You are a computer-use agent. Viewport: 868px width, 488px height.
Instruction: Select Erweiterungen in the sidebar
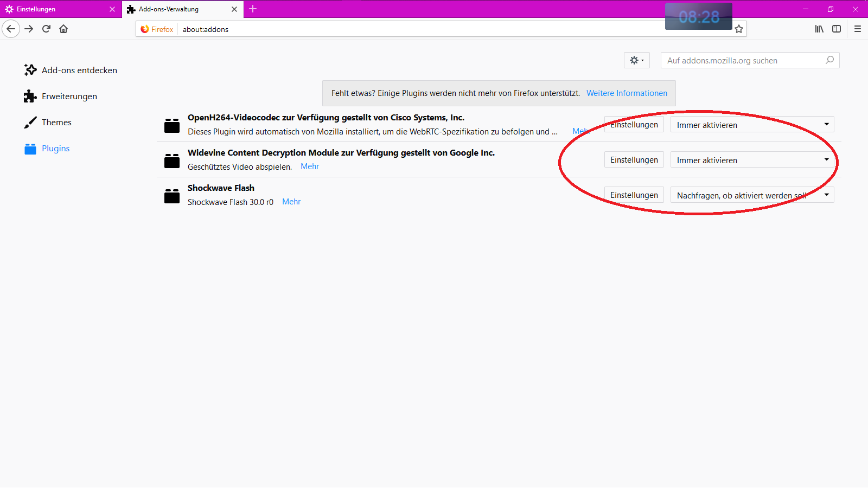(61, 96)
